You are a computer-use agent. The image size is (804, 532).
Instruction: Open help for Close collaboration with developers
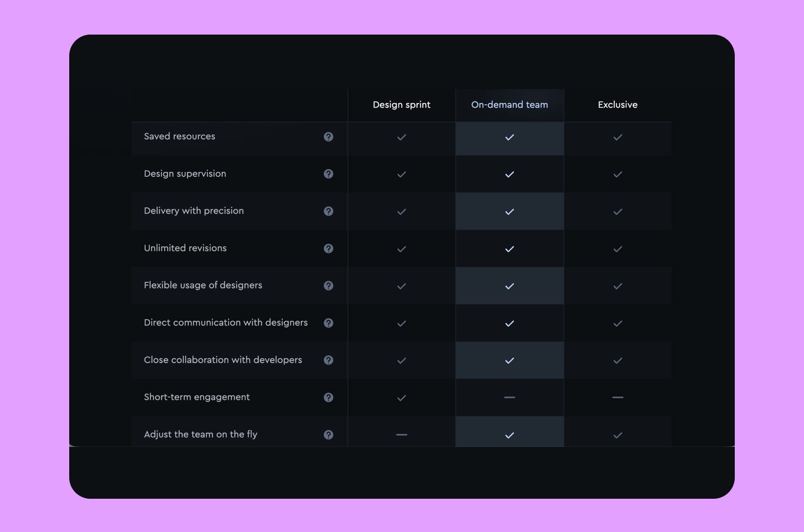328,360
